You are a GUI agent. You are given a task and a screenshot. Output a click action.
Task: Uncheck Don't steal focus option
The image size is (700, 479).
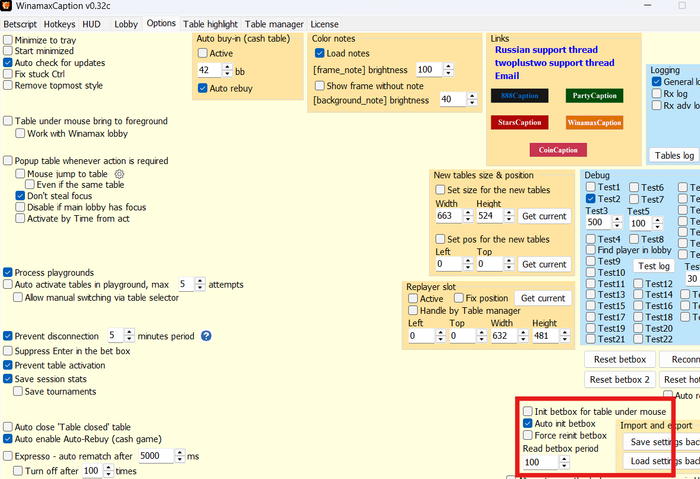tap(20, 196)
